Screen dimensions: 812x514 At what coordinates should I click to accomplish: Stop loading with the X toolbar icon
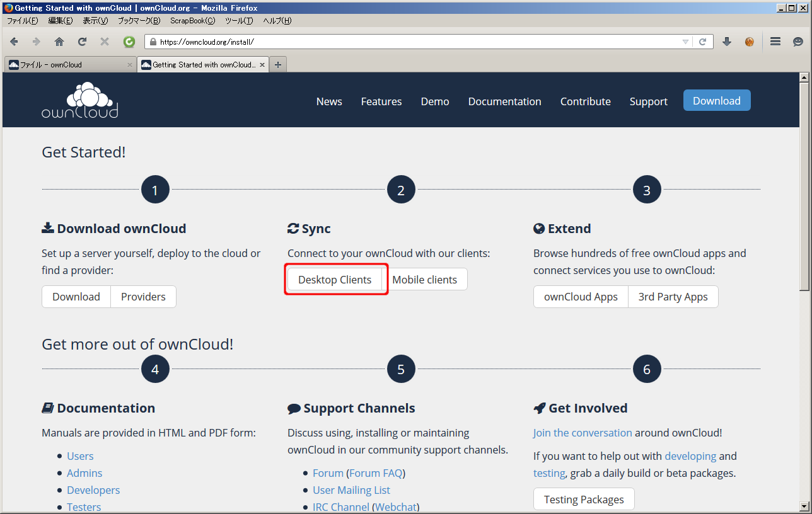click(x=105, y=42)
